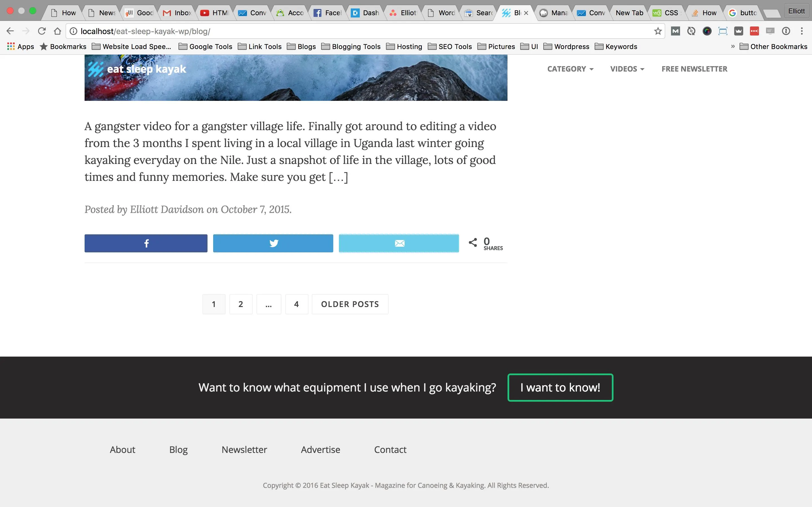Click the share count icon
Viewport: 812px width, 507px height.
473,243
